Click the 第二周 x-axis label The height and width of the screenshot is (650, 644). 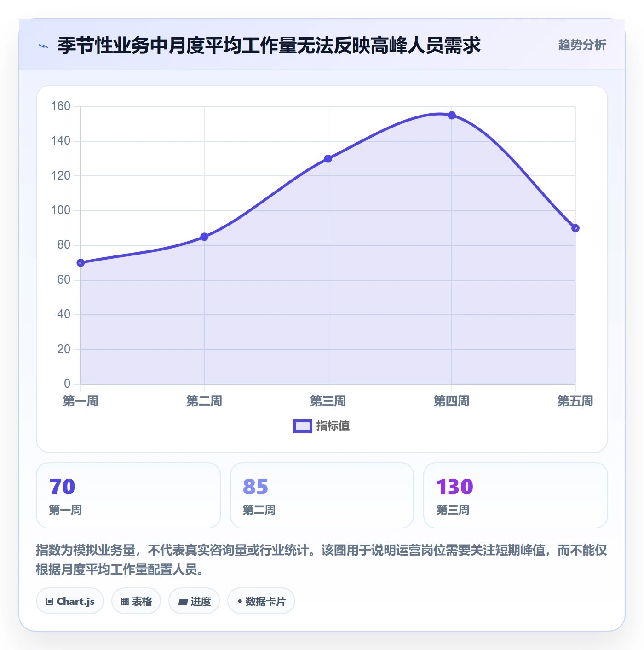click(204, 401)
